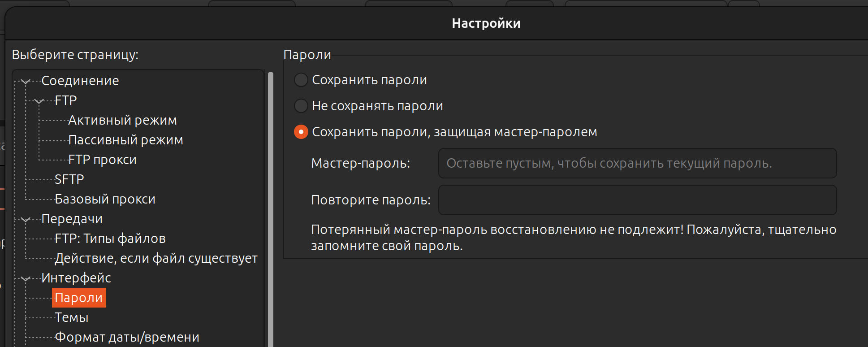Collapse the "Соединение" tree node
This screenshot has height=347, width=868.
26,81
